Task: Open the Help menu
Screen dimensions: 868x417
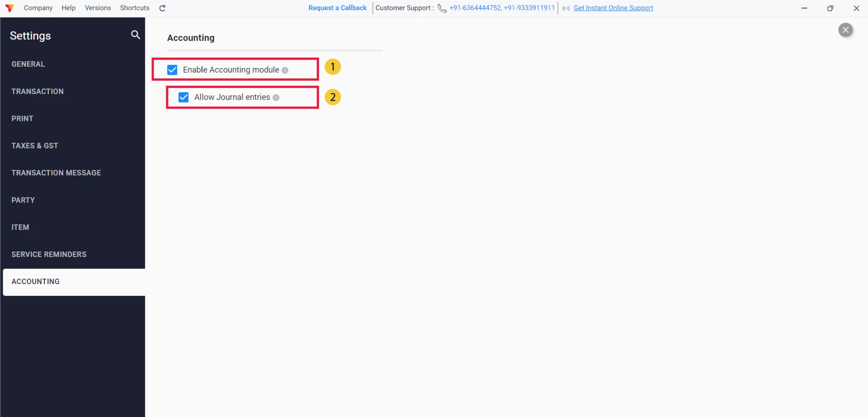Action: pyautogui.click(x=68, y=8)
